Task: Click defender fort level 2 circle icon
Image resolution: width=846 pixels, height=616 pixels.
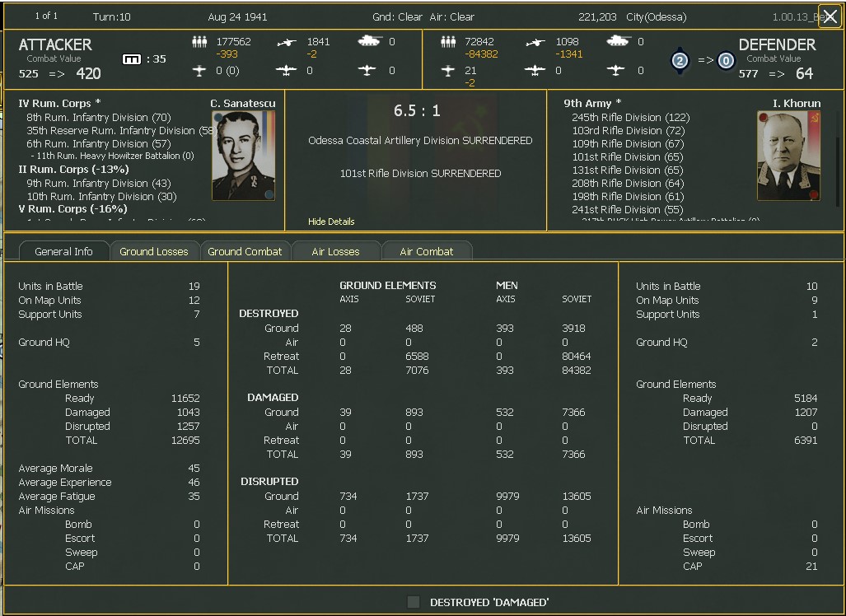Action: (x=680, y=60)
